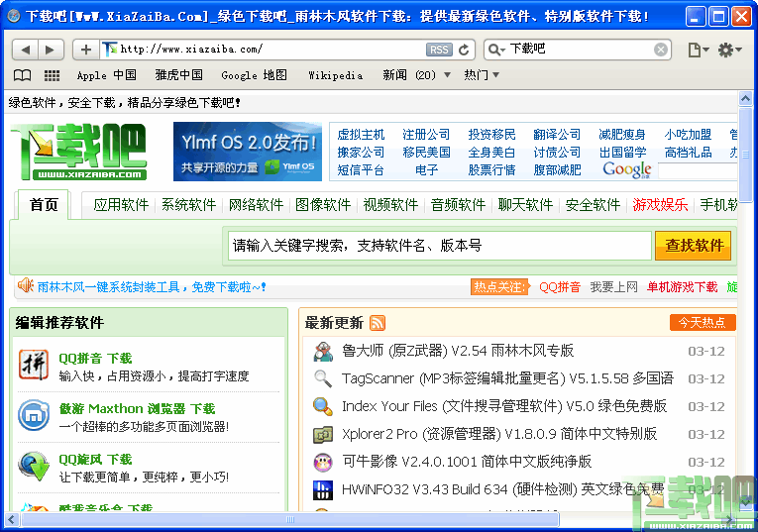This screenshot has height=532, width=758.
Task: Open the 单机游戏下载 hot link
Action: pyautogui.click(x=682, y=287)
